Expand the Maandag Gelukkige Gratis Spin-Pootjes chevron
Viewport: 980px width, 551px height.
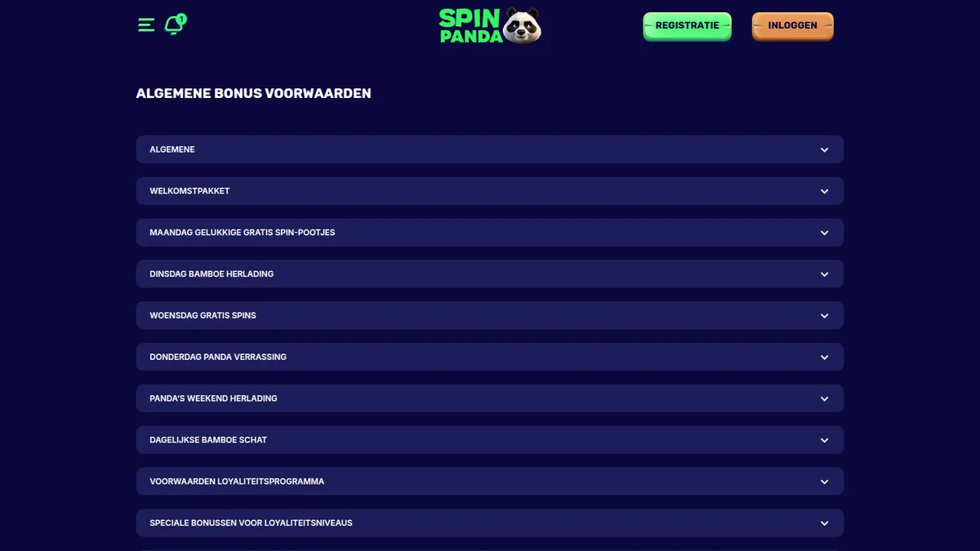click(825, 233)
